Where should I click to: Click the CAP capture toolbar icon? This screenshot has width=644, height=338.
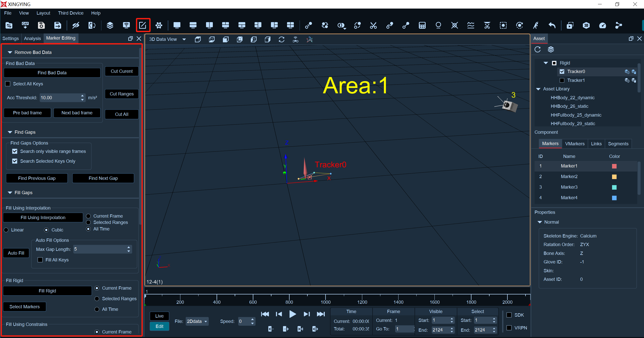click(x=25, y=25)
